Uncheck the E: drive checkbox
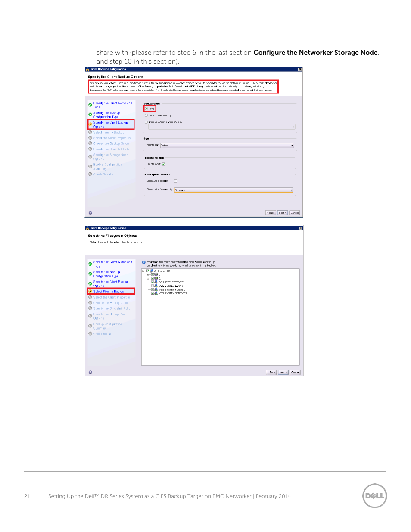 [153, 278]
